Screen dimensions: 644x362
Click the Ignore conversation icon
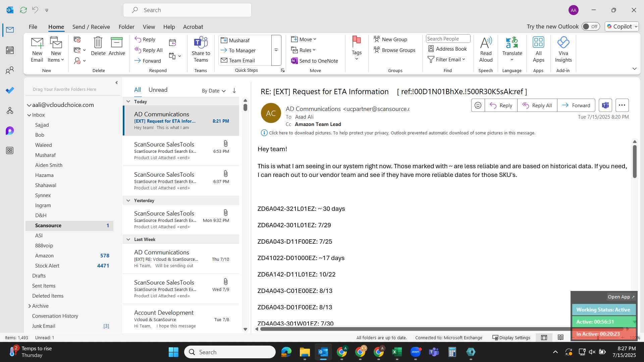tap(77, 40)
